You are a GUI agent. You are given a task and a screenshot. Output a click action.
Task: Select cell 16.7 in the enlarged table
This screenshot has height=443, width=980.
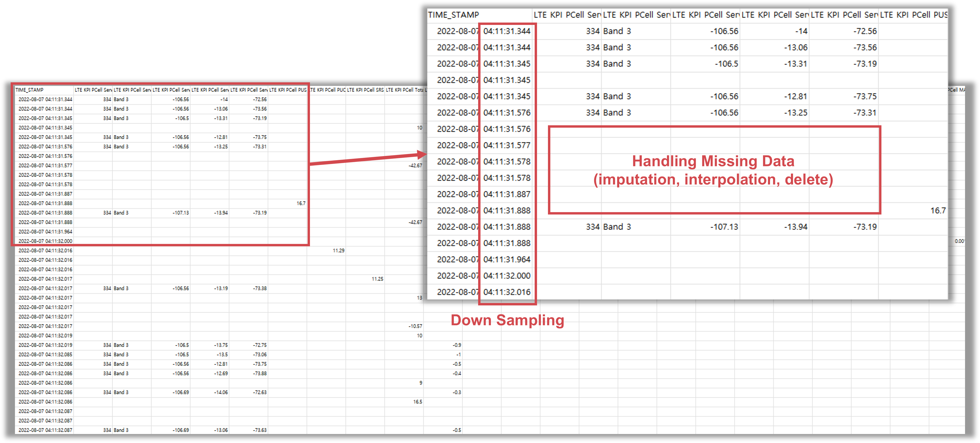[938, 210]
